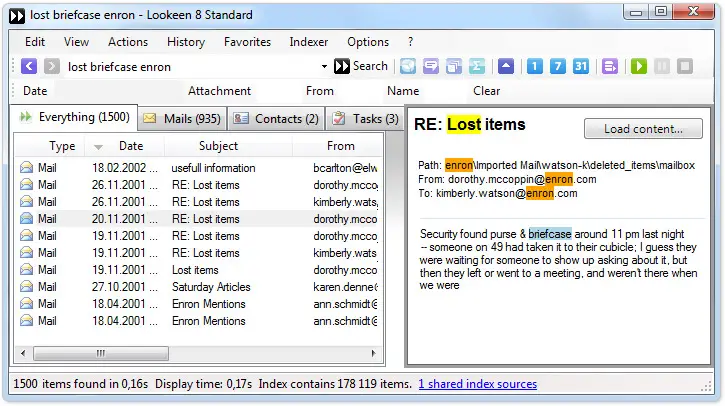Click the 'RE: Lost items' preview heading

point(470,124)
